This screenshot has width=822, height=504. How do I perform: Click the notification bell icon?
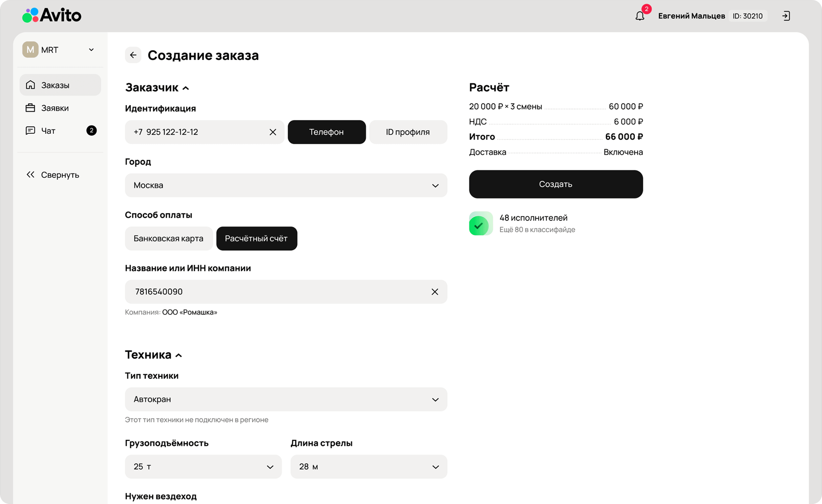click(x=639, y=16)
